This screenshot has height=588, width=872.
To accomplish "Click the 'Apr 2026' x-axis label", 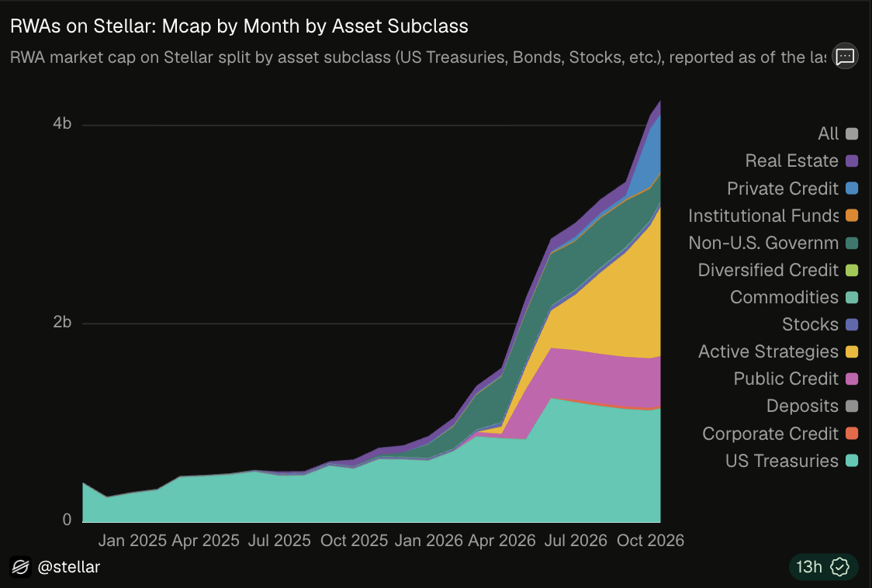I will pos(502,541).
